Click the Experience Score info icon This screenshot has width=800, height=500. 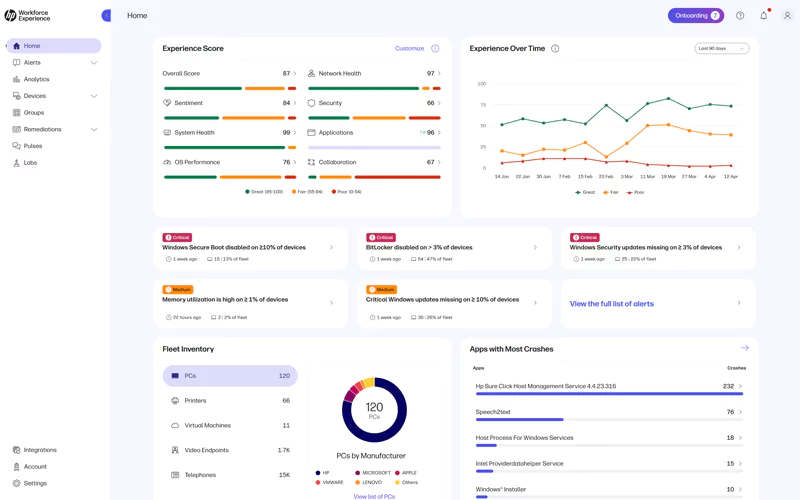tap(435, 48)
